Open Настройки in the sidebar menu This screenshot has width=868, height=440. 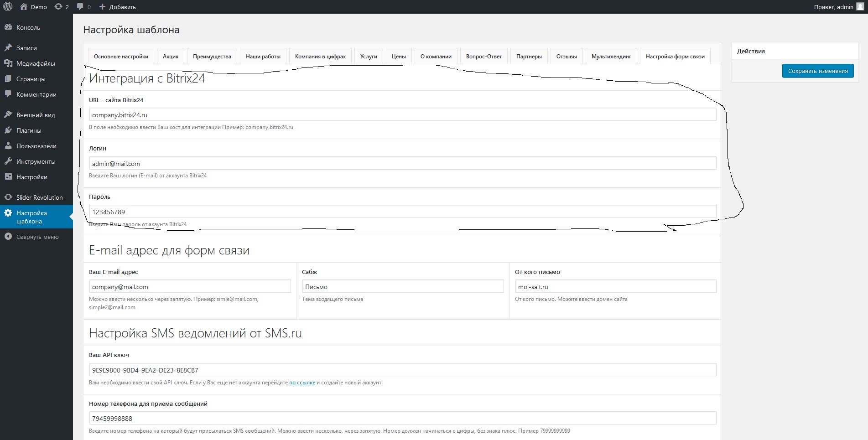tap(31, 177)
